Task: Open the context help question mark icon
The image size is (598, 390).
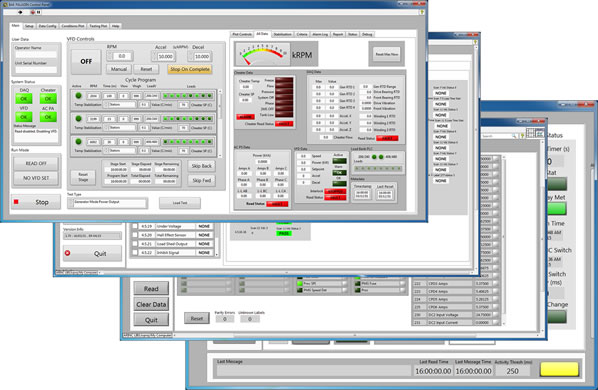Action: click(422, 12)
